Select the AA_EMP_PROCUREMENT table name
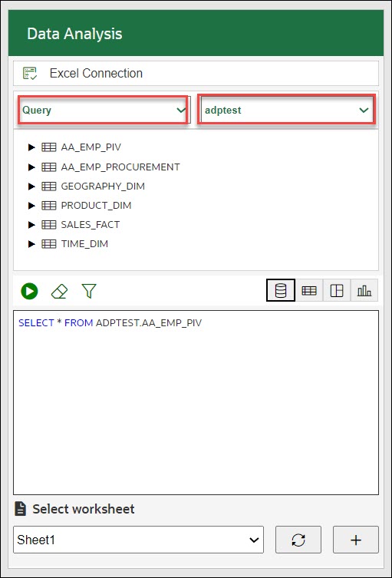 pos(120,167)
